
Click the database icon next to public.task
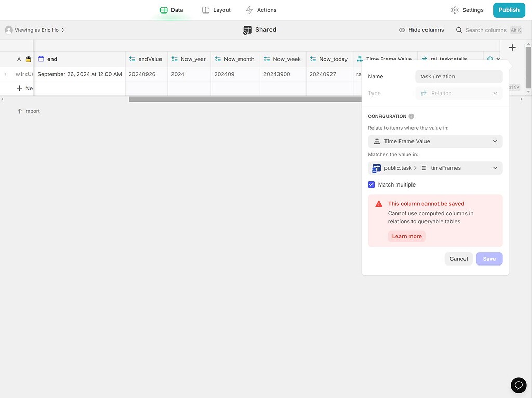click(376, 168)
